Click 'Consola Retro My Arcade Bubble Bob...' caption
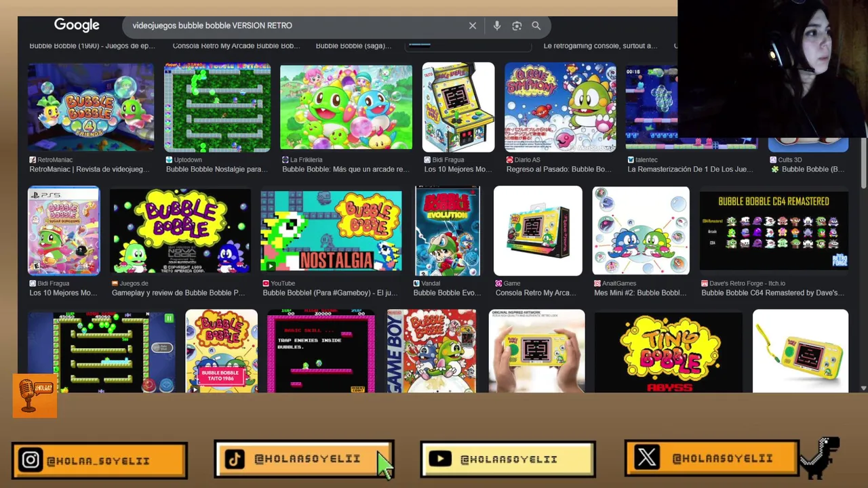The width and height of the screenshot is (868, 488). coord(236,45)
